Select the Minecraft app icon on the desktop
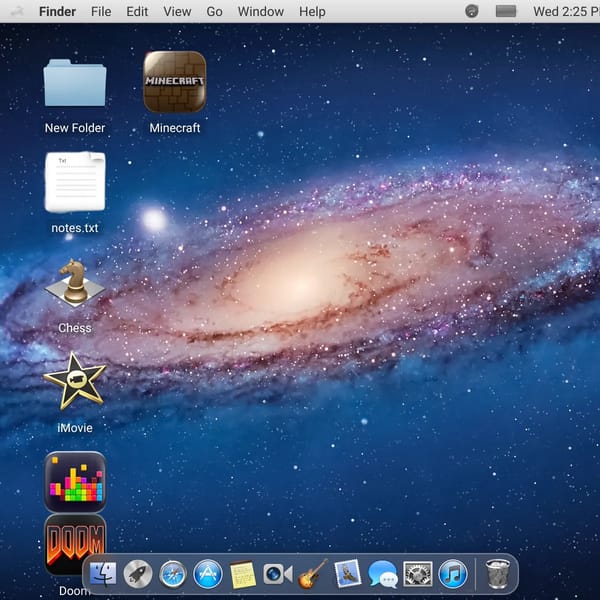This screenshot has width=600, height=600. point(175,82)
